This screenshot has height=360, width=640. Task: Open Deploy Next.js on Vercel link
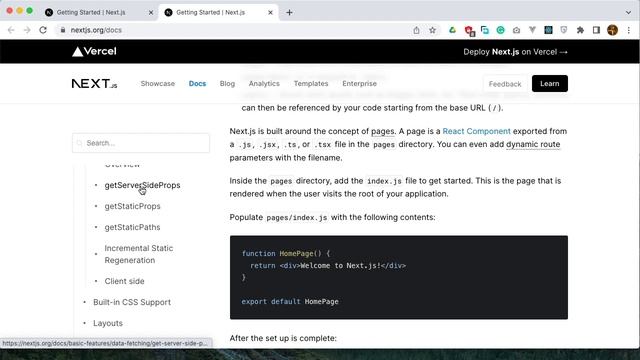click(515, 52)
